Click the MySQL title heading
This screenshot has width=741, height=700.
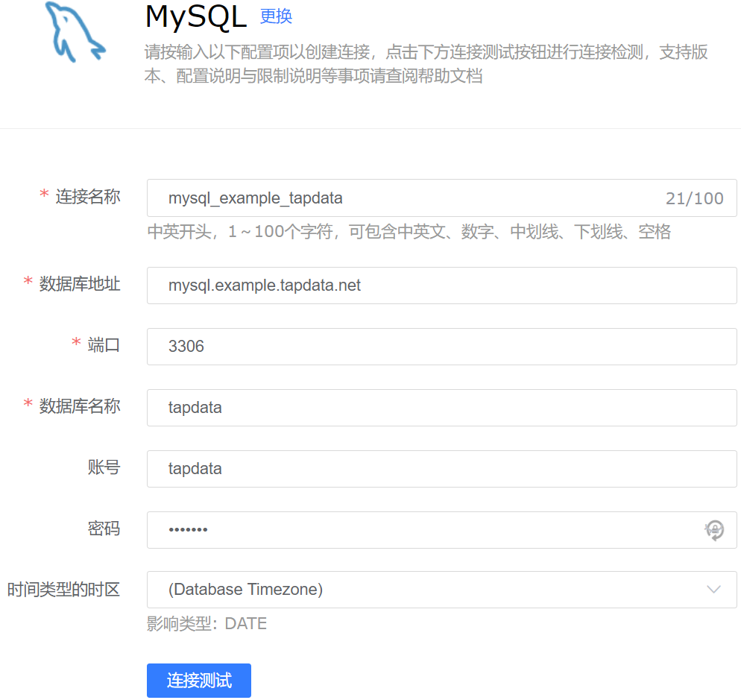(195, 17)
